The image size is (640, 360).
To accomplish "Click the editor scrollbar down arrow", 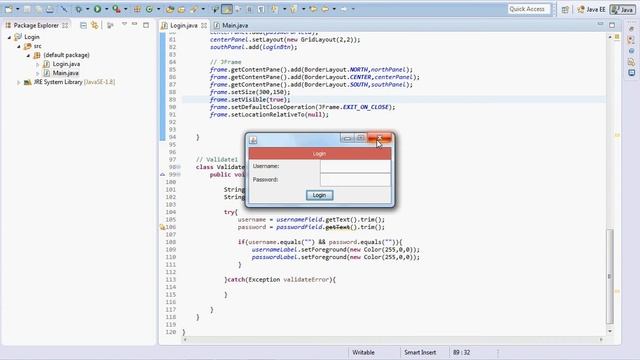I will [x=610, y=331].
